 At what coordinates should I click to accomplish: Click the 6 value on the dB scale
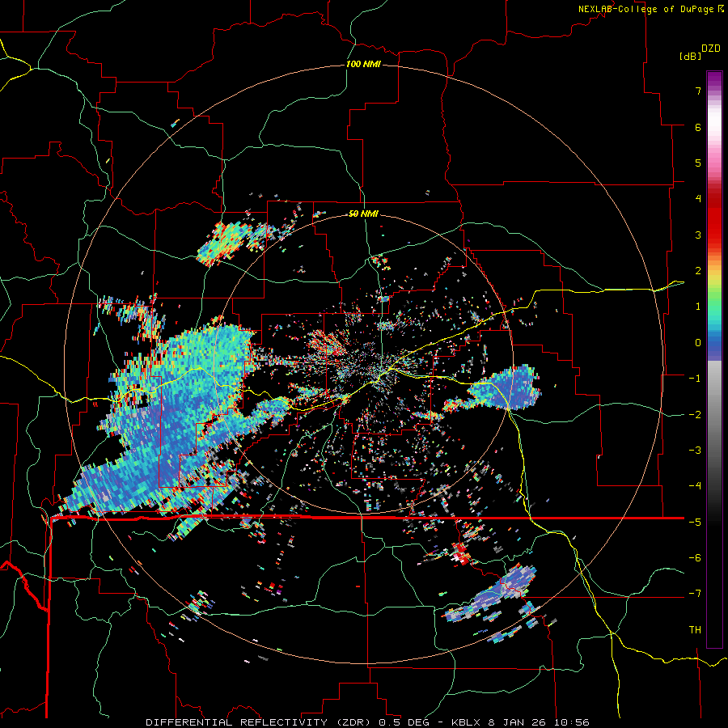pyautogui.click(x=698, y=127)
